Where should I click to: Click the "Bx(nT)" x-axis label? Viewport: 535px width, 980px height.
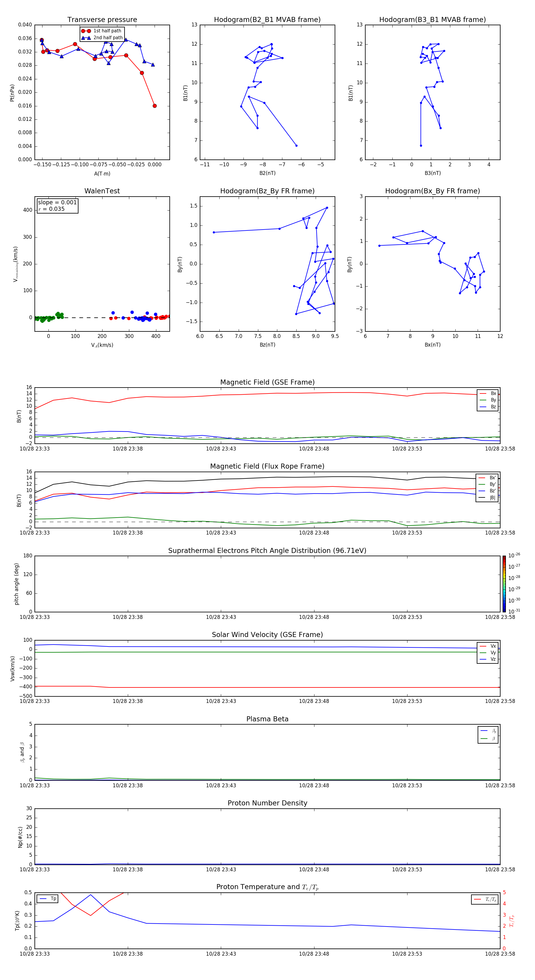tap(432, 345)
